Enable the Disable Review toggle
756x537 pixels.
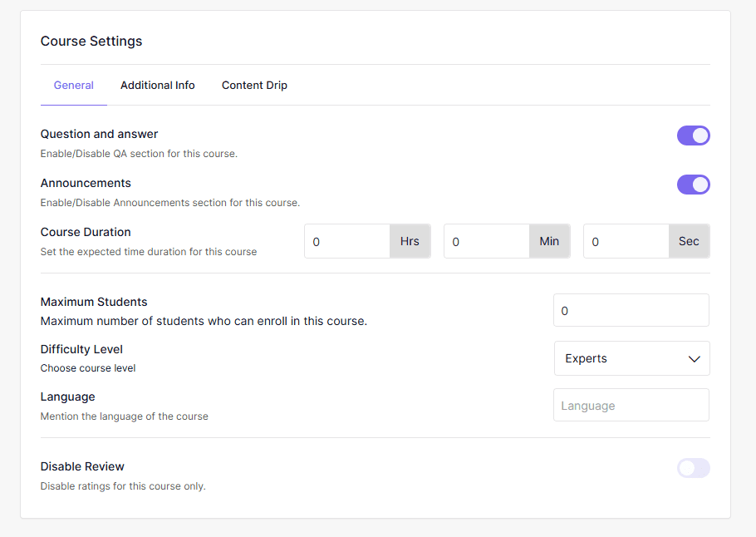pyautogui.click(x=693, y=468)
